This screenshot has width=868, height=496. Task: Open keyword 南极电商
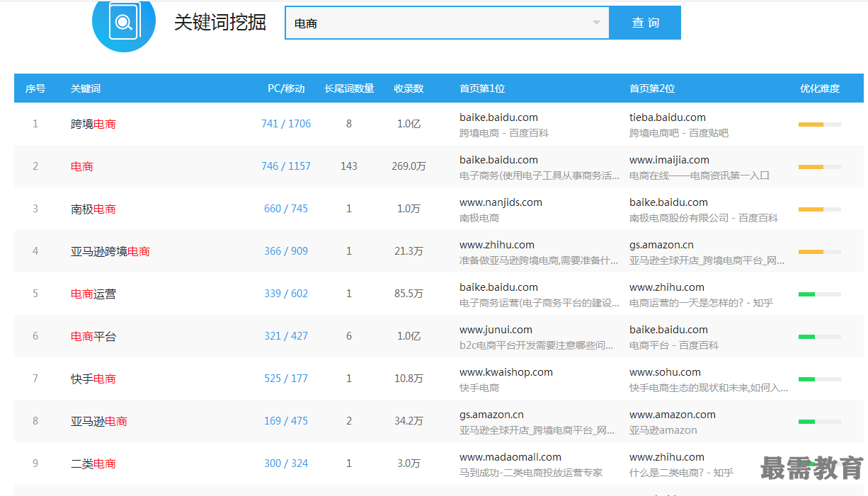[x=93, y=209]
